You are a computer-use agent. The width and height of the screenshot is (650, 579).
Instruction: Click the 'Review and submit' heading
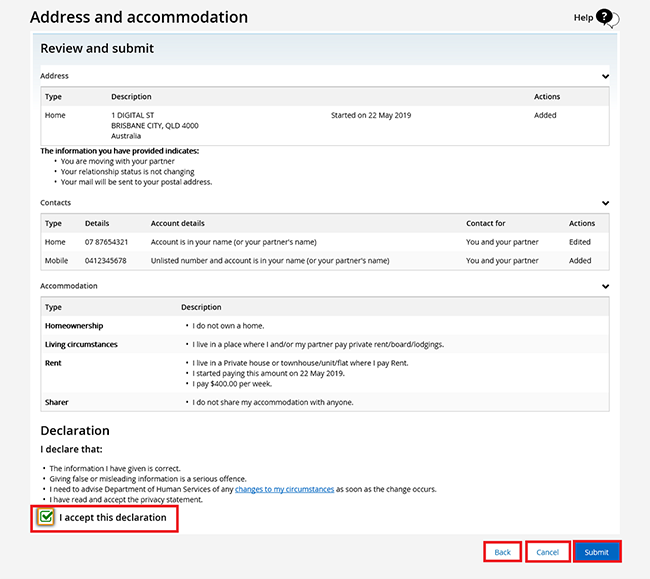point(97,48)
